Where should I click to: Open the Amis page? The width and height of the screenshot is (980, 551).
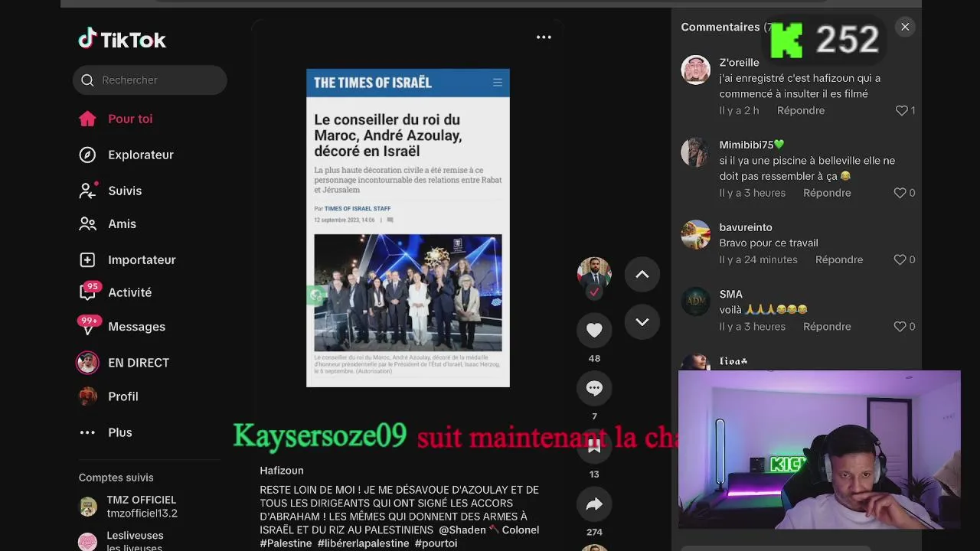coord(122,224)
